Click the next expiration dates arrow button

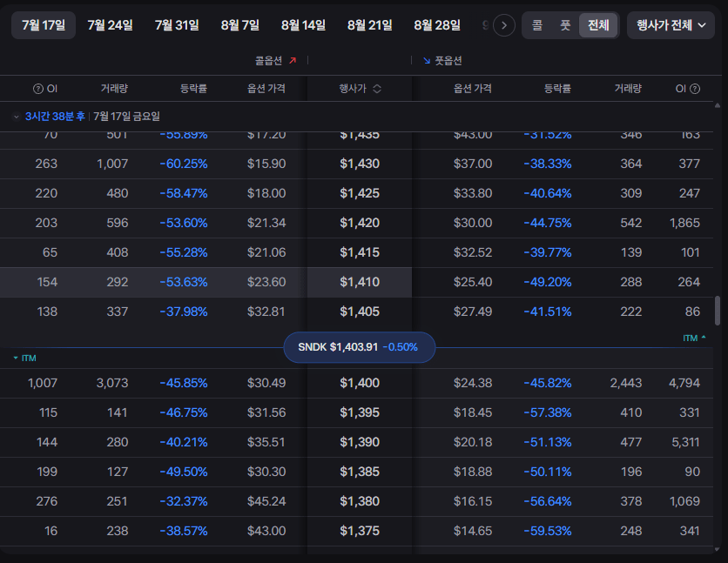[x=503, y=25]
